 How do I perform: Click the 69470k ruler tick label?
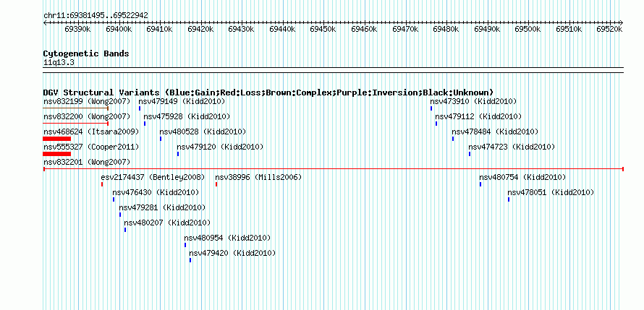[405, 29]
